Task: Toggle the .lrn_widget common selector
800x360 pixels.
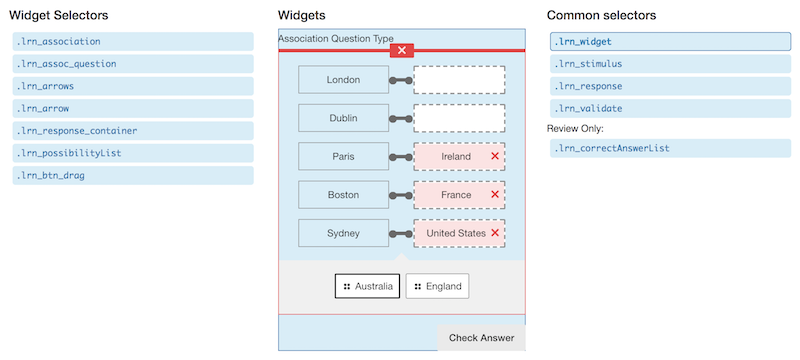Action: pos(670,42)
